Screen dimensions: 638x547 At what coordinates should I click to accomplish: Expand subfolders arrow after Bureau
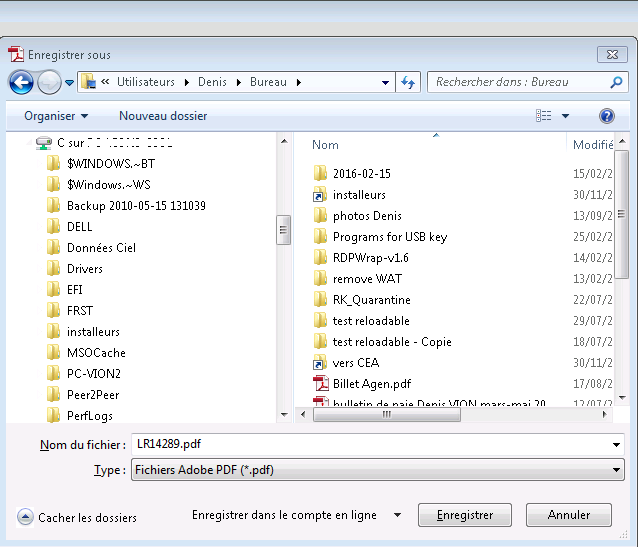(x=299, y=83)
